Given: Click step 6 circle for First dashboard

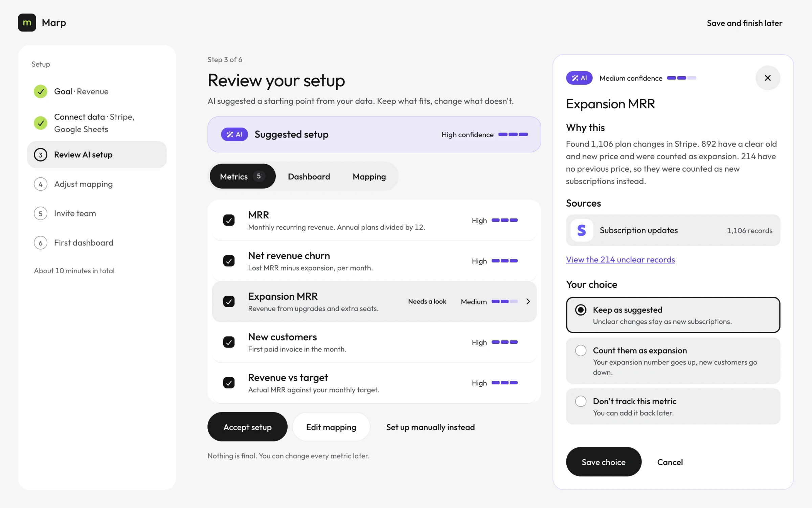Looking at the screenshot, I should click(41, 243).
